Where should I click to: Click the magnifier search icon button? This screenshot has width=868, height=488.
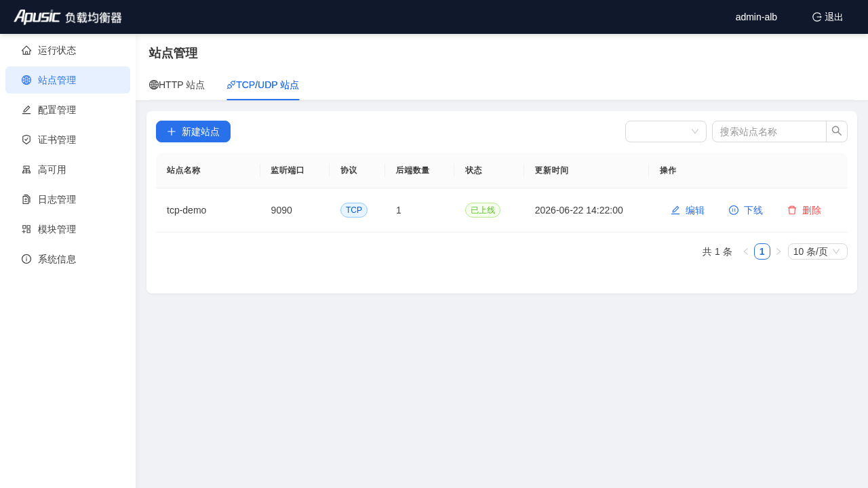pos(837,131)
